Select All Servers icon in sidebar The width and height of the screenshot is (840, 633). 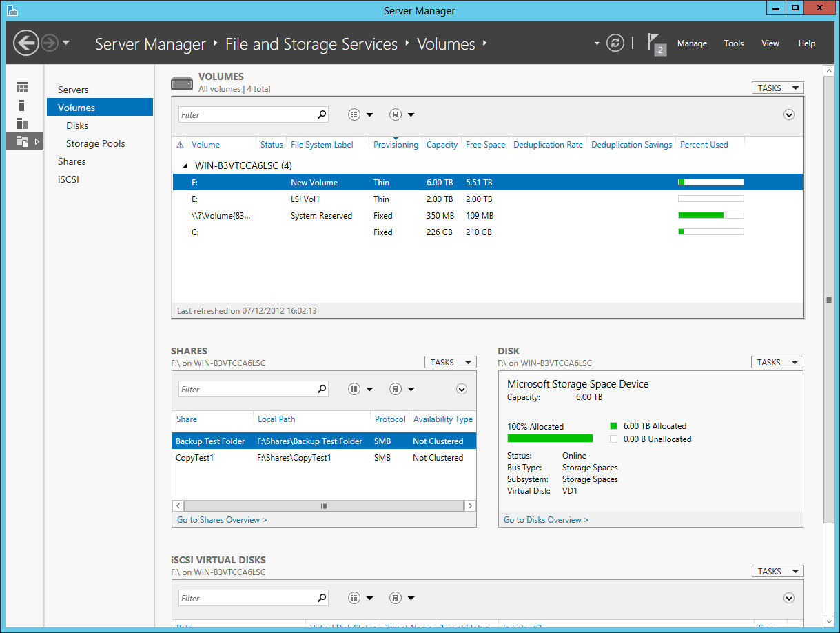pyautogui.click(x=22, y=123)
